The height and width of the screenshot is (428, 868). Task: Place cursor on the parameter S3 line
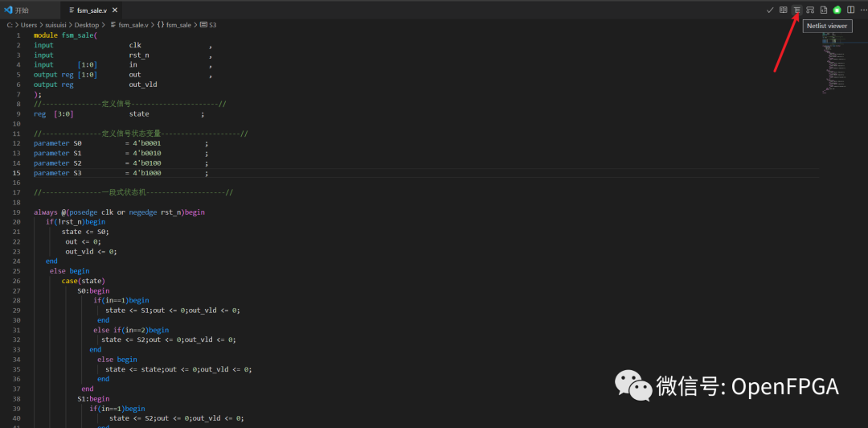coord(121,173)
